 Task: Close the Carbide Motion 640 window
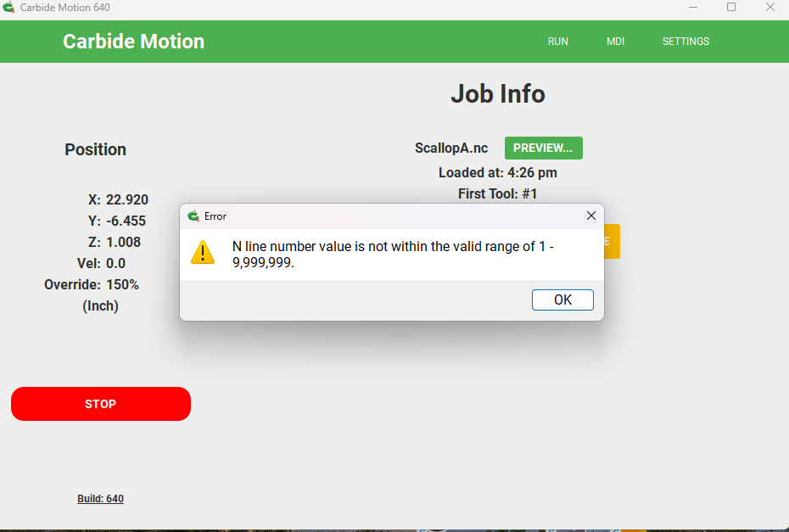(769, 7)
